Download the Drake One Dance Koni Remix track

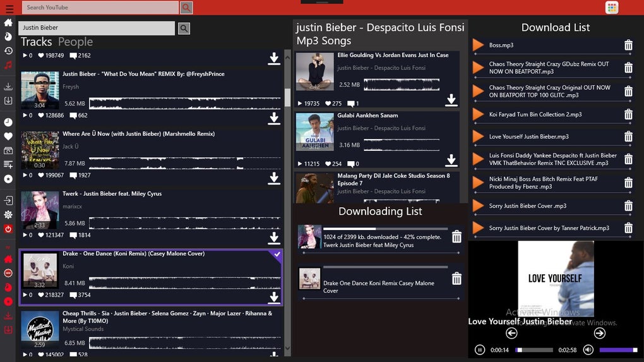[x=274, y=297]
